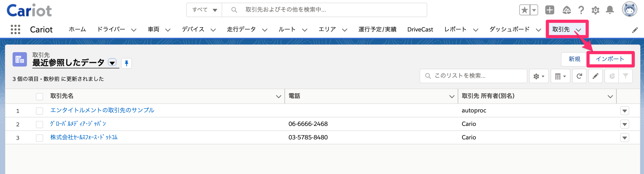The width and height of the screenshot is (644, 174).
Task: Expand the favorites list arrow
Action: point(534,10)
